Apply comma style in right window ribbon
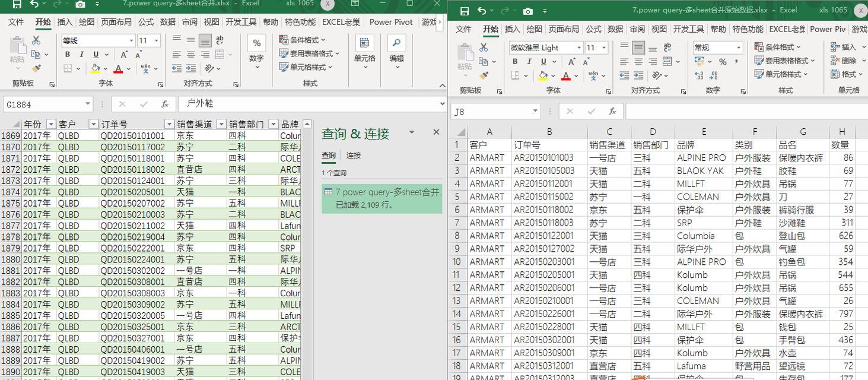Viewport: 868px width, 380px height. (736, 62)
